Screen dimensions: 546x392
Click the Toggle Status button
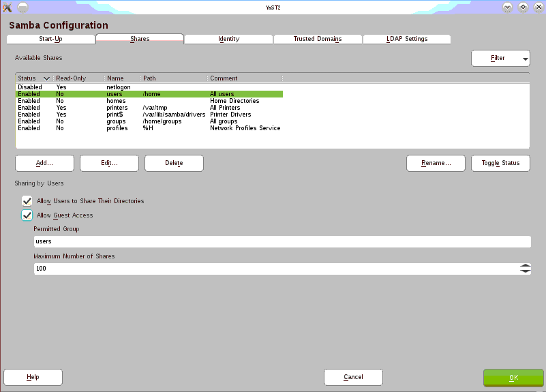pyautogui.click(x=501, y=163)
